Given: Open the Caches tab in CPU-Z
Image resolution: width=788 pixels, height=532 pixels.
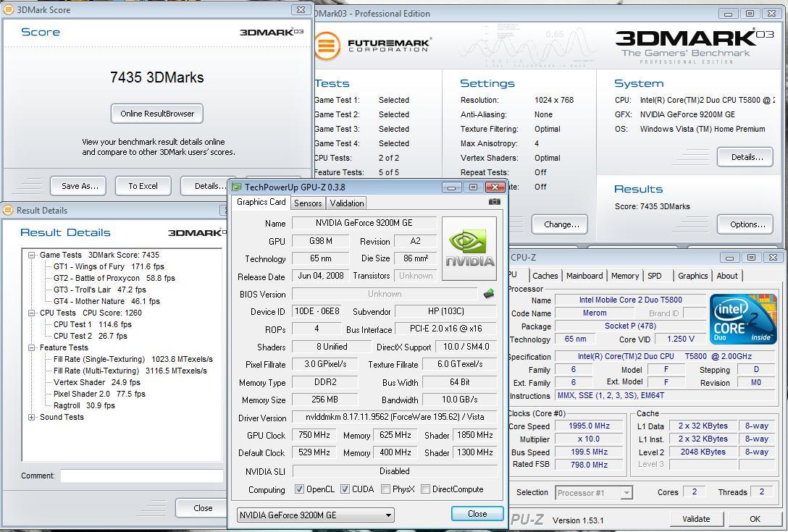Looking at the screenshot, I should pos(545,276).
